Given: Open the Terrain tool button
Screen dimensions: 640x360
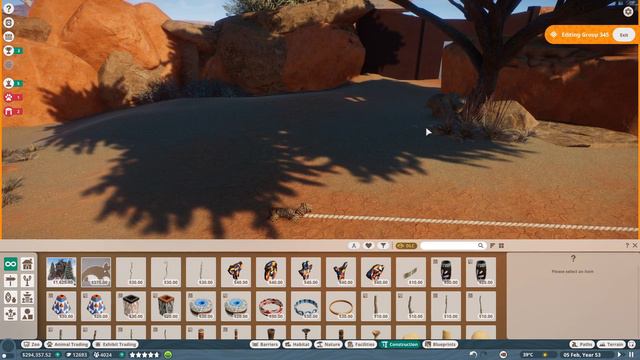Looking at the screenshot, I should point(611,344).
